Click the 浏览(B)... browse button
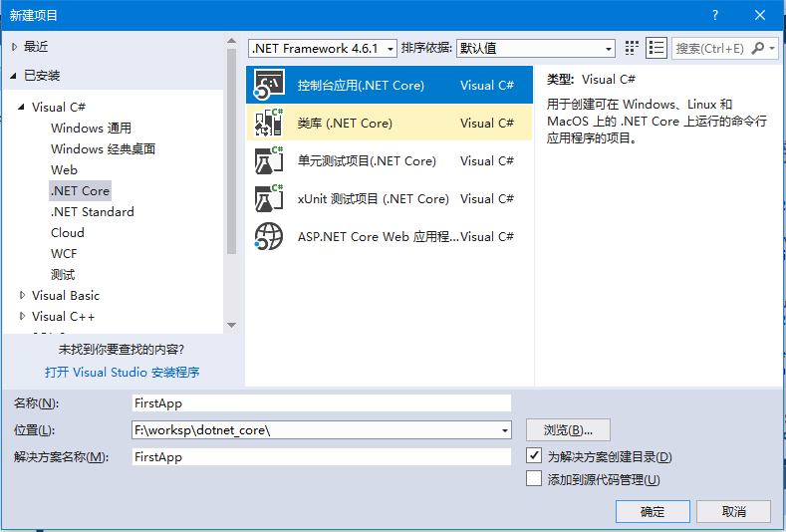 tap(567, 430)
